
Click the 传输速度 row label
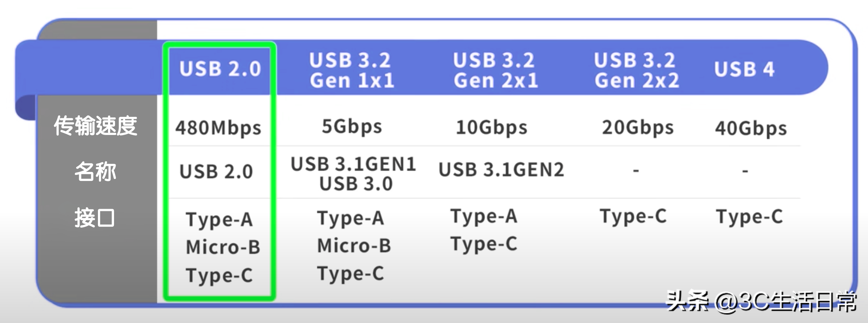tap(96, 126)
